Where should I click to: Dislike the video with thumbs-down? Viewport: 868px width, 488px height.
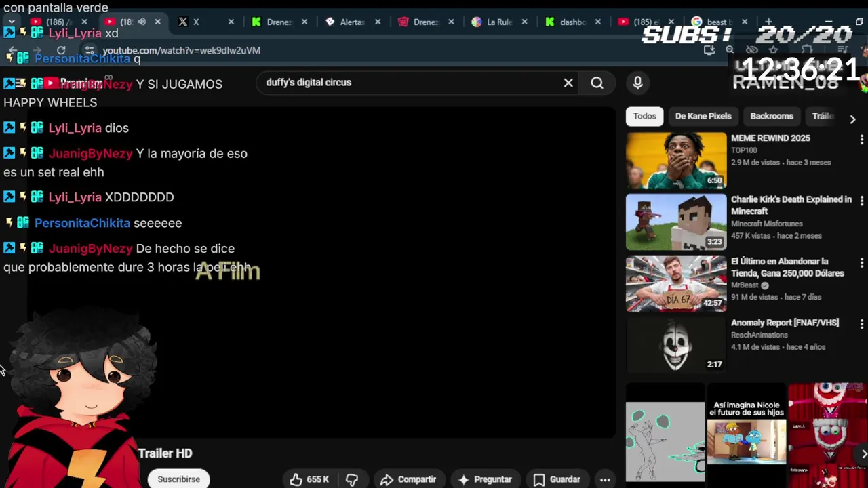tap(352, 479)
